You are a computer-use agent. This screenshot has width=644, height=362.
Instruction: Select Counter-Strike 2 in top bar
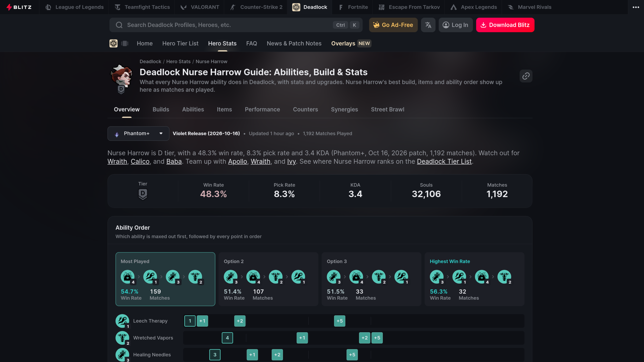tap(256, 7)
